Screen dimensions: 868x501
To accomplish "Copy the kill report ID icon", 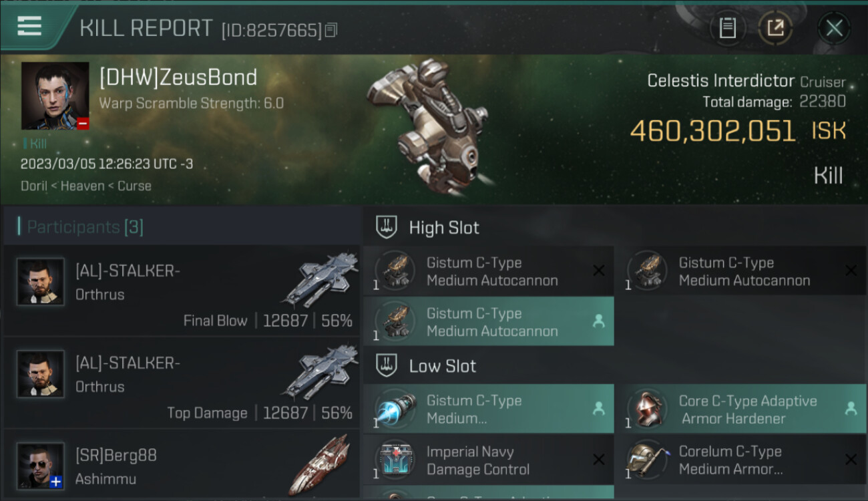I will click(x=331, y=30).
